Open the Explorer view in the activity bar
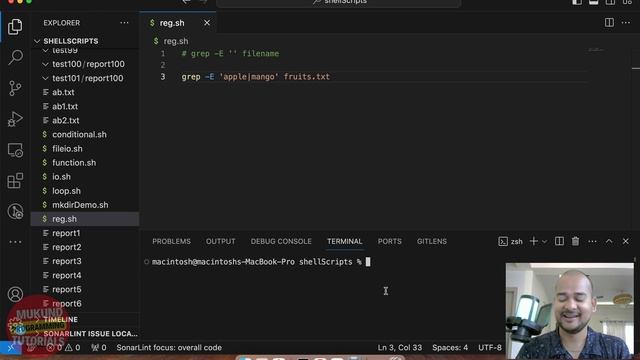Viewport: 640px width, 360px height. point(15,27)
